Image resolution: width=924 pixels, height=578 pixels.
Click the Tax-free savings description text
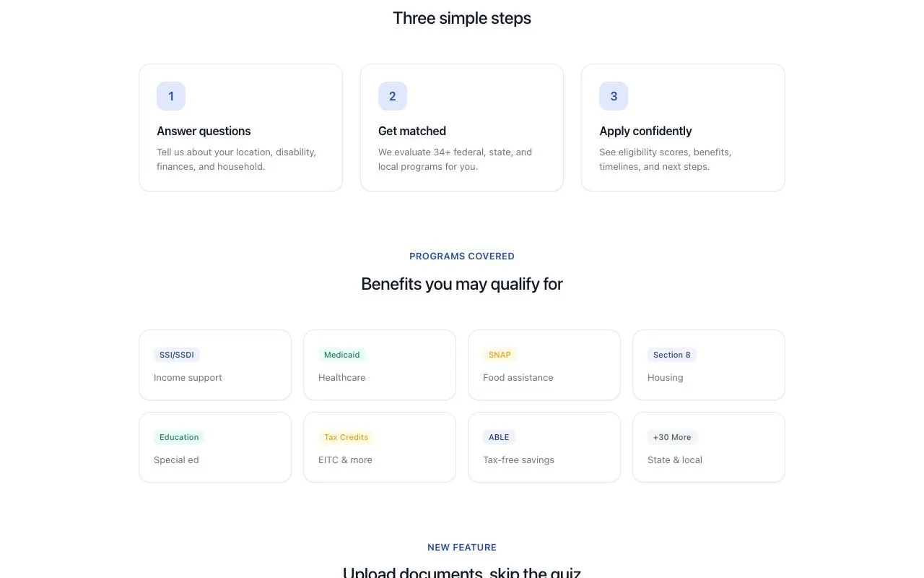tap(518, 460)
